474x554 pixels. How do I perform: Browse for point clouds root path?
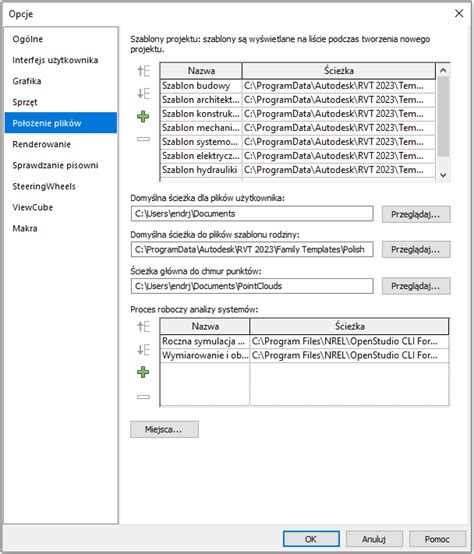(416, 286)
